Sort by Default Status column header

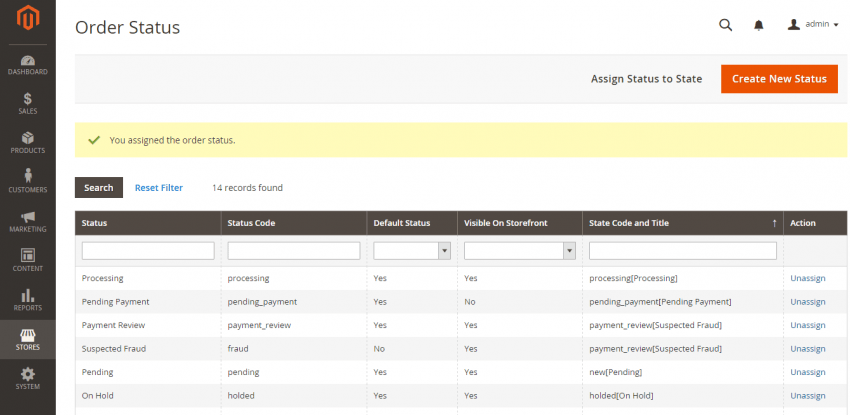(412, 223)
